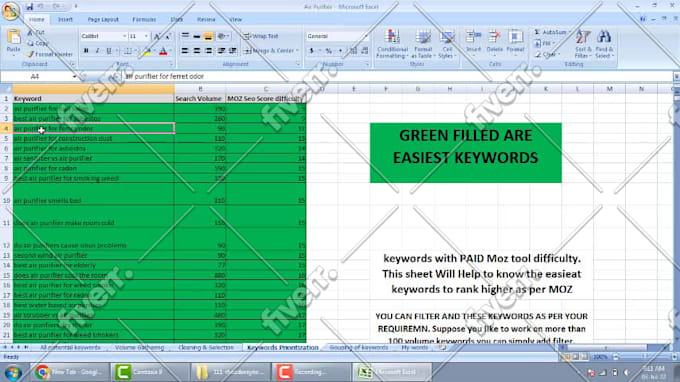Toggle Underline formatting
This screenshot has height=382, width=680.
pyautogui.click(x=109, y=51)
